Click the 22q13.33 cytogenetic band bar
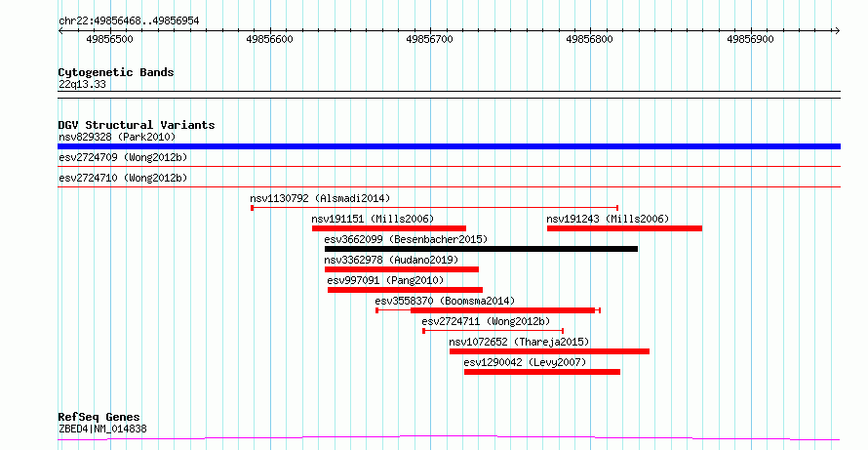This screenshot has height=450, width=868. (449, 95)
